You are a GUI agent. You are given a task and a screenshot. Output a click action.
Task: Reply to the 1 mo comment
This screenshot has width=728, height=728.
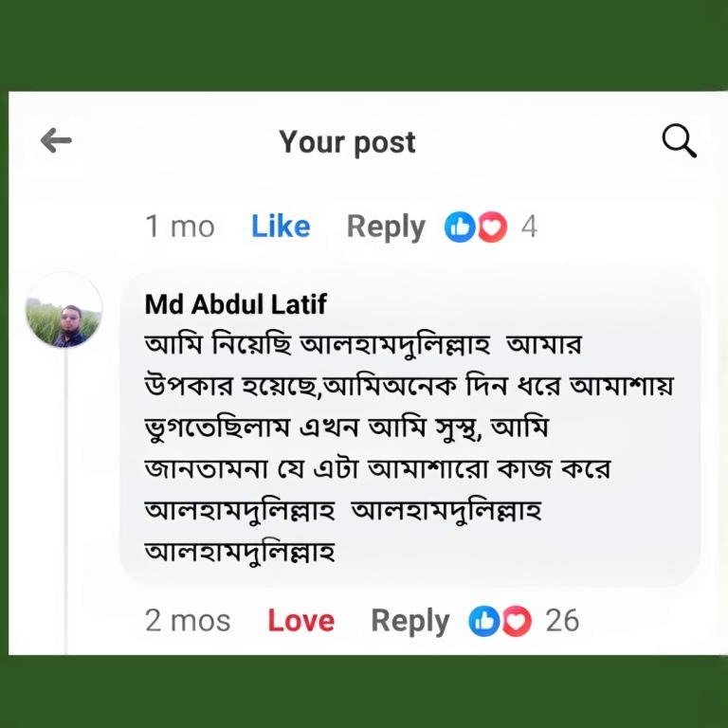pos(386,227)
